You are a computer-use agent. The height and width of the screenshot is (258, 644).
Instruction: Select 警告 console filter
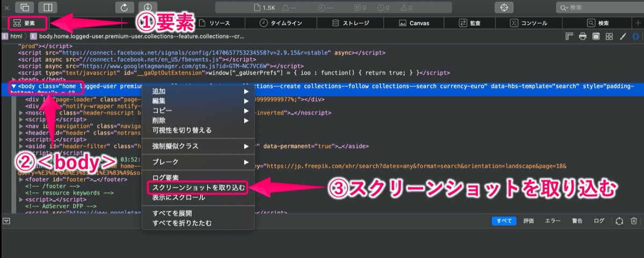[577, 221]
